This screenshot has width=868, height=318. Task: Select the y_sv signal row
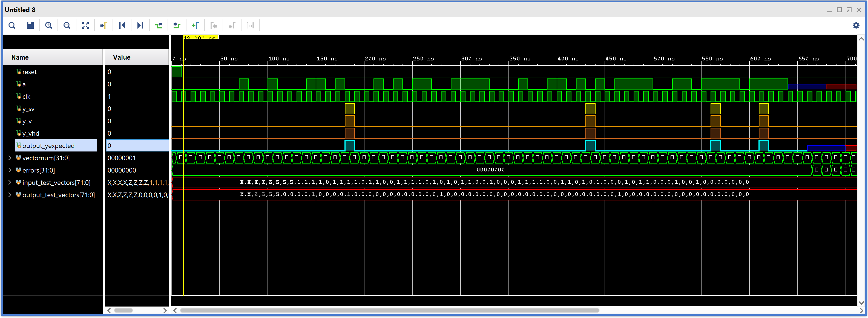click(28, 109)
